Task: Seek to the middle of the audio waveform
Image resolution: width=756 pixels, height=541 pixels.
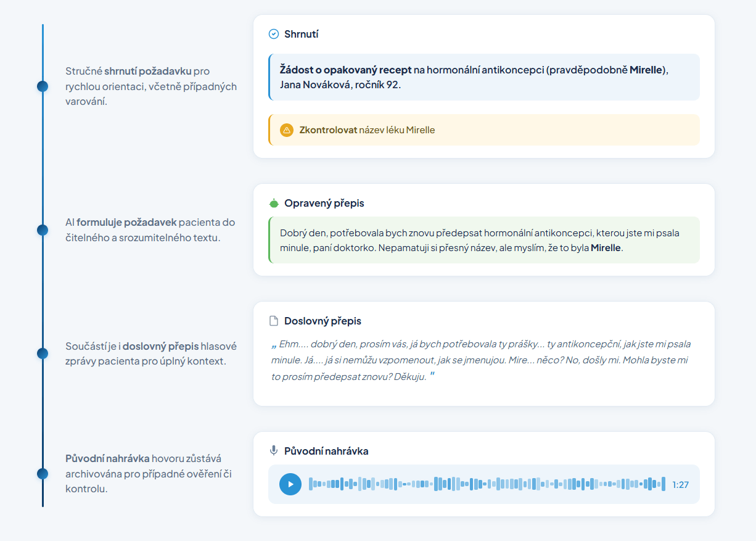Action: 487,484
